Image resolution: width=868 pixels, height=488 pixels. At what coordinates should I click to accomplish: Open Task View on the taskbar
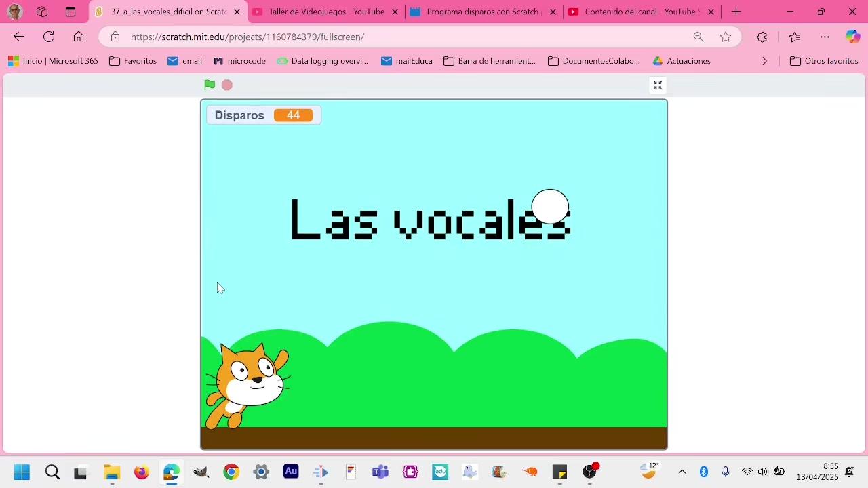(81, 472)
